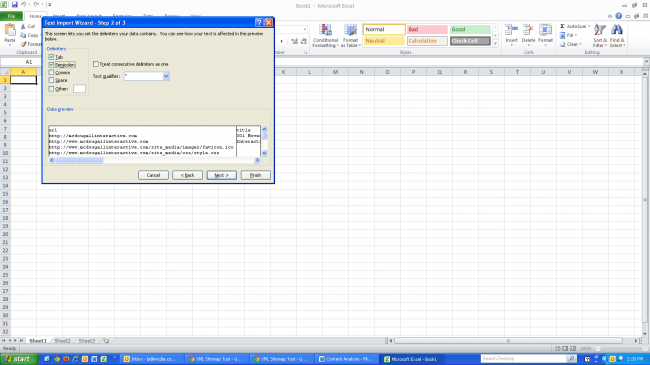Click Finish in Text Import Wizard
Screen dimensions: 650x365
[x=255, y=175]
